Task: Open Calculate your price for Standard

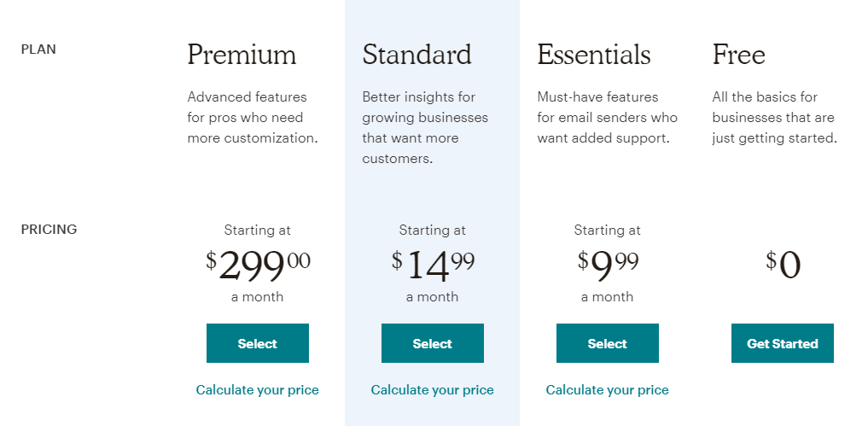Action: [433, 390]
